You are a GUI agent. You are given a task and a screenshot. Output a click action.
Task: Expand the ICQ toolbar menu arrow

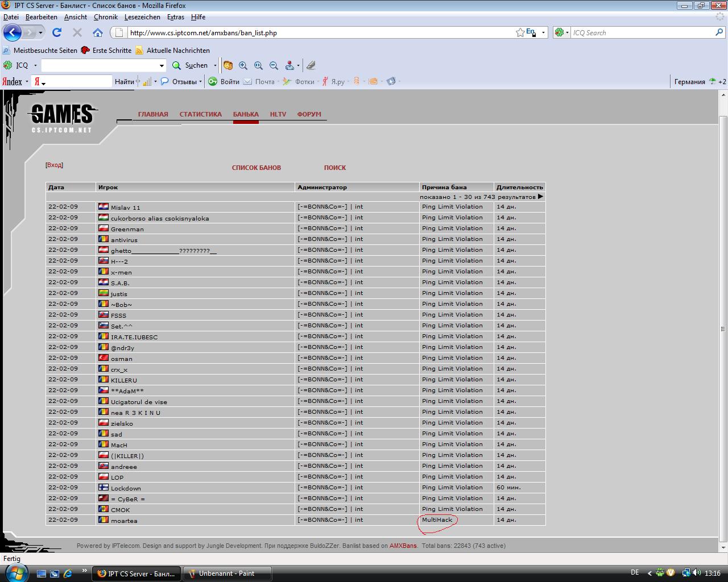point(35,65)
